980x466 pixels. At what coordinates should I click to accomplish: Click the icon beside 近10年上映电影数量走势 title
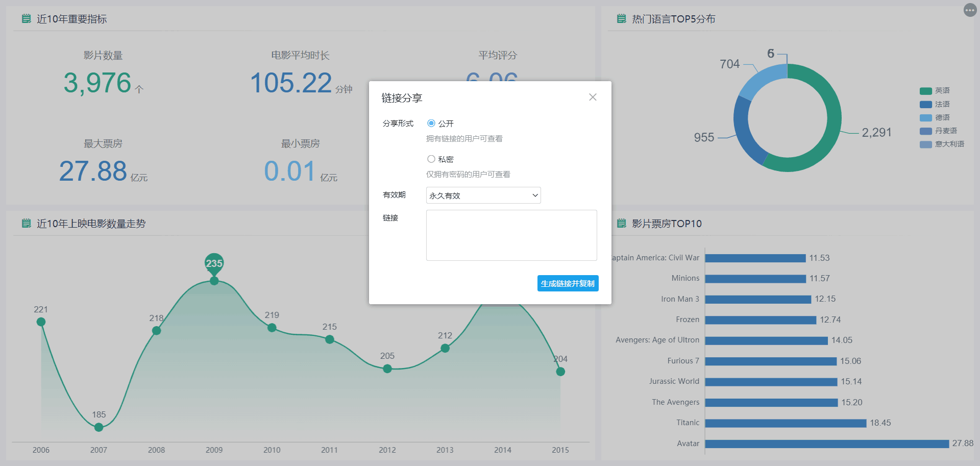[x=27, y=224]
